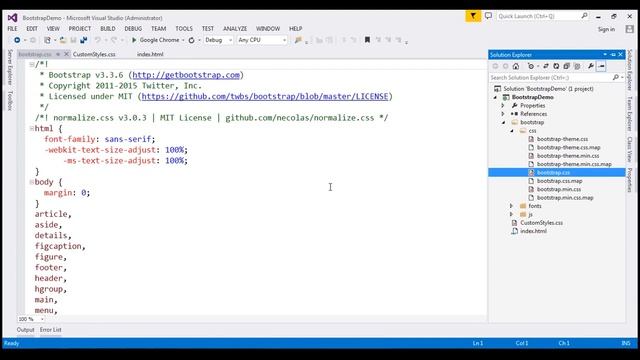Toggle Show All Files in Solution Explorer
The width and height of the screenshot is (640, 360).
point(577,66)
